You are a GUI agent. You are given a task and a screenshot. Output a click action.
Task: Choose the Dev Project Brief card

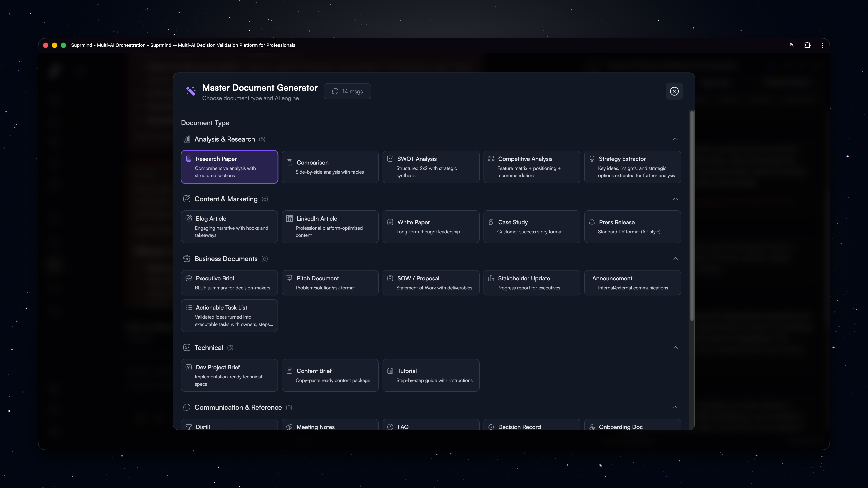(229, 375)
